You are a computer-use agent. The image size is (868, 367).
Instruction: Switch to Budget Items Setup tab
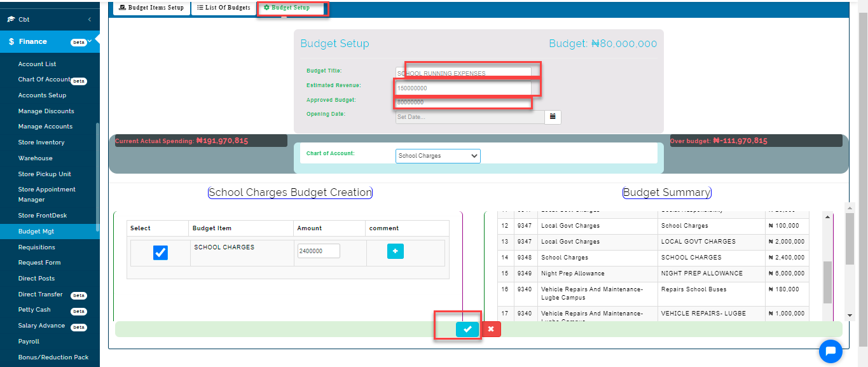click(151, 8)
